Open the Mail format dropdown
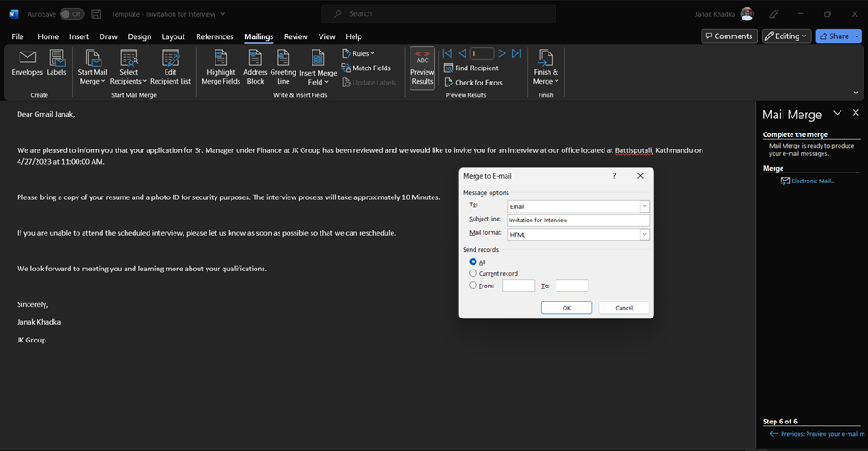868x451 pixels. point(645,235)
